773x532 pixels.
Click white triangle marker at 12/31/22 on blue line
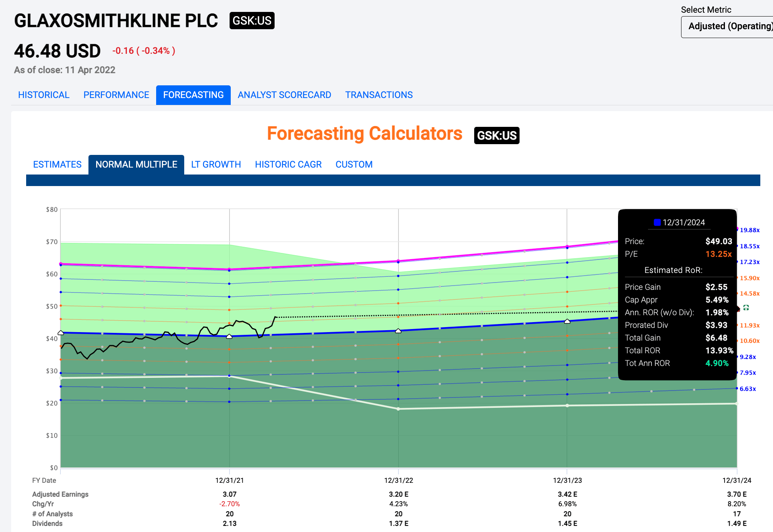point(398,331)
